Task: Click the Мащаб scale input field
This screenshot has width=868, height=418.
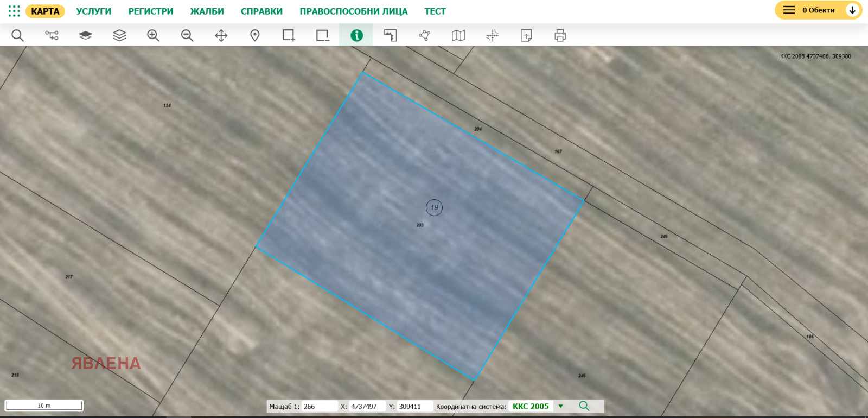Action: tap(319, 406)
